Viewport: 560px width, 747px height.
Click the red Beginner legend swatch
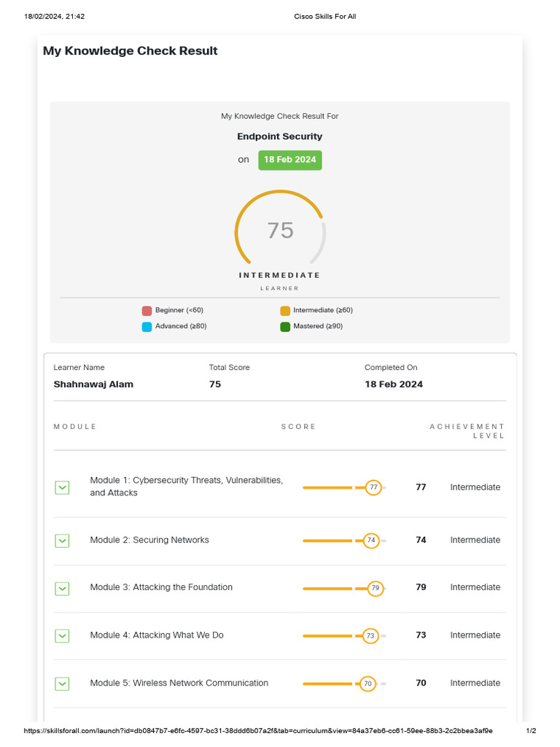click(x=147, y=311)
